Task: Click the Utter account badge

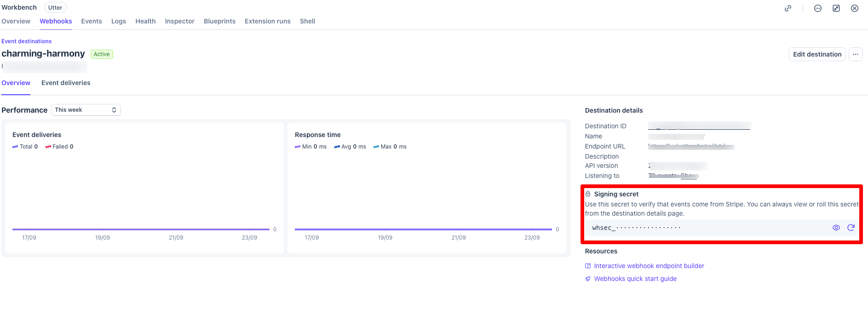Action: click(55, 7)
